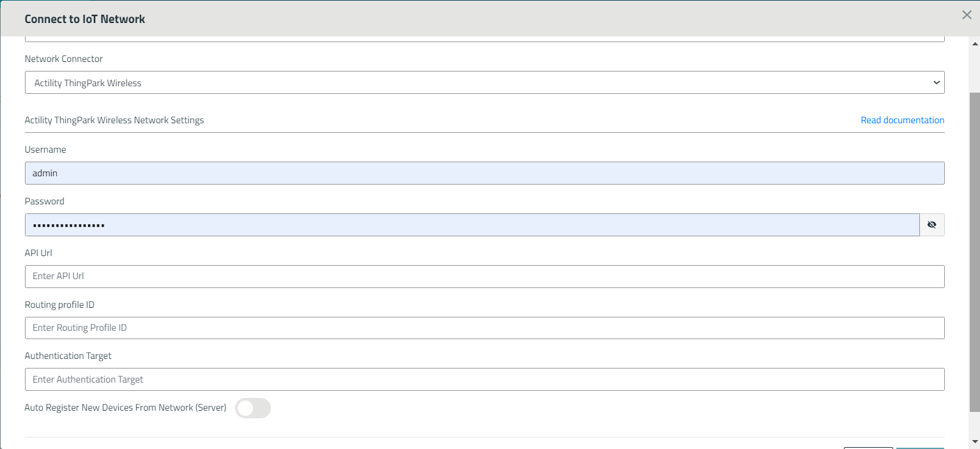980x449 pixels.
Task: Select the Enter API Url field
Action: (x=484, y=277)
